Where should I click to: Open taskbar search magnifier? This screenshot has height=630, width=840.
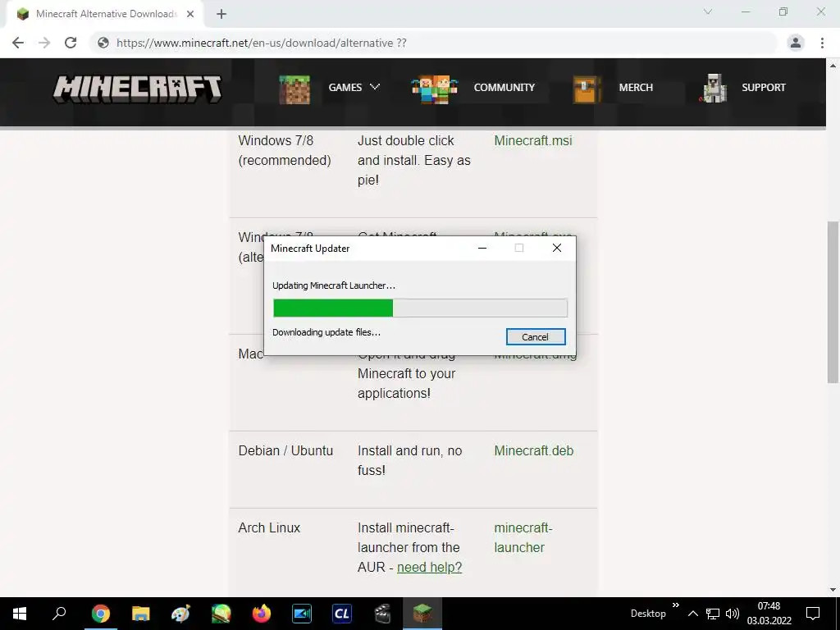pyautogui.click(x=59, y=614)
